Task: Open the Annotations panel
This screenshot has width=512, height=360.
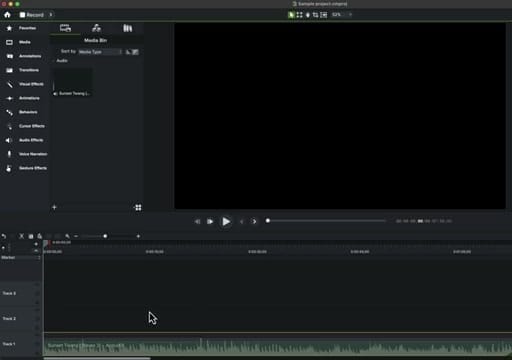Action: click(25, 56)
